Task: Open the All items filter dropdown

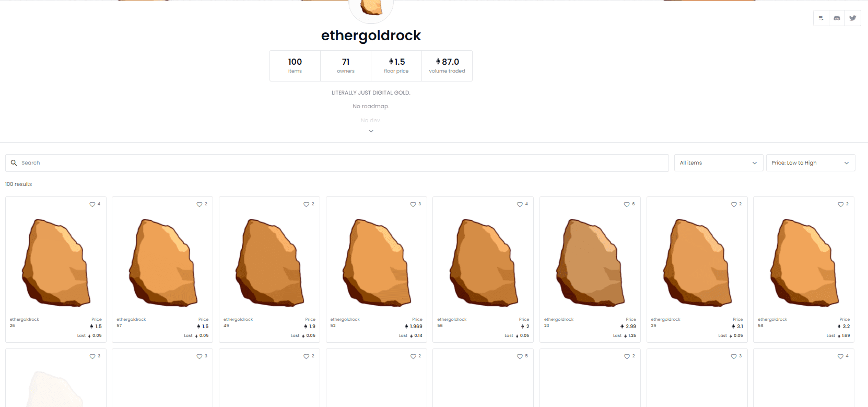Action: tap(719, 163)
